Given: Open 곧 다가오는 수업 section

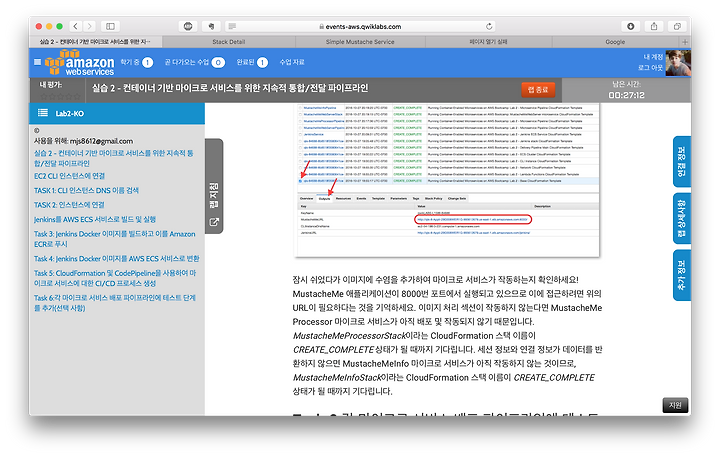Looking at the screenshot, I should pos(195,62).
